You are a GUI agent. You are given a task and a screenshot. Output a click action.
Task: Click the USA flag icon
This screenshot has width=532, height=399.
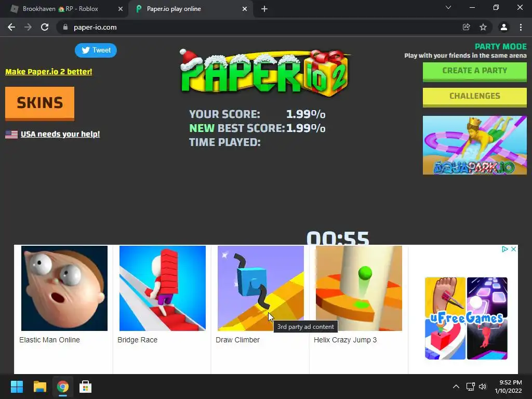coord(11,135)
